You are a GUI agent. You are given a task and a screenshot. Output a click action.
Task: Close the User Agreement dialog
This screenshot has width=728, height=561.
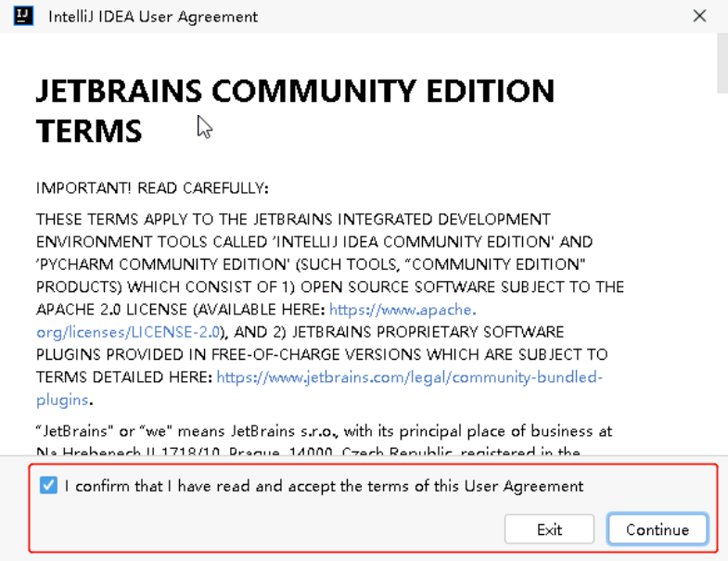click(699, 16)
